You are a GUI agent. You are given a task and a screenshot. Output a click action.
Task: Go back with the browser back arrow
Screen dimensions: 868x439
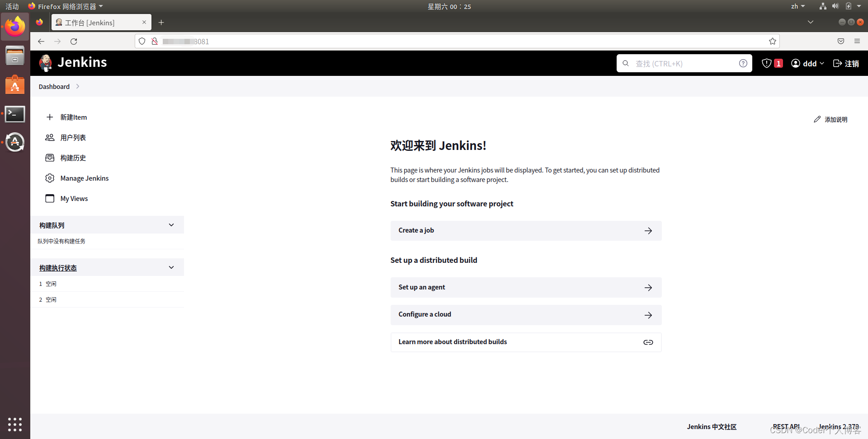[x=41, y=41]
